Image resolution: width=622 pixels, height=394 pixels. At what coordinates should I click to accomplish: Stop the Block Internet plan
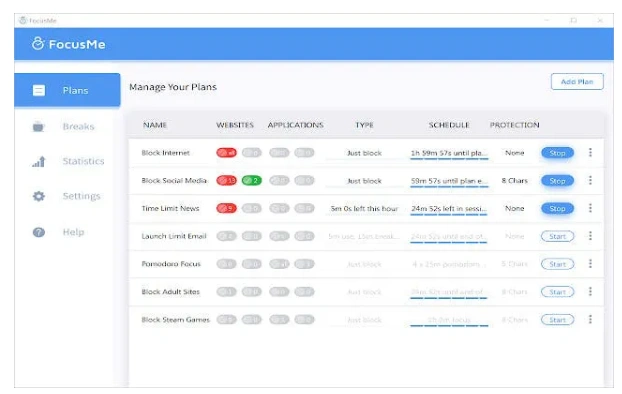pyautogui.click(x=557, y=153)
